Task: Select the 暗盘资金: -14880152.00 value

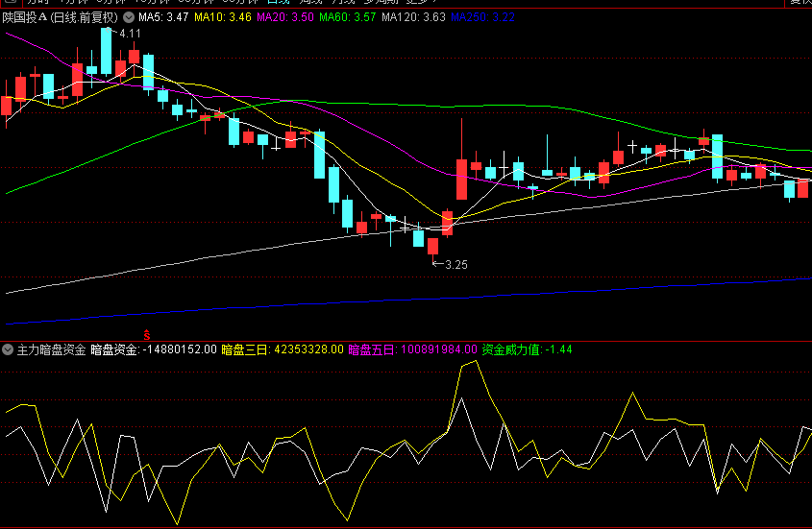Action: pyautogui.click(x=154, y=349)
